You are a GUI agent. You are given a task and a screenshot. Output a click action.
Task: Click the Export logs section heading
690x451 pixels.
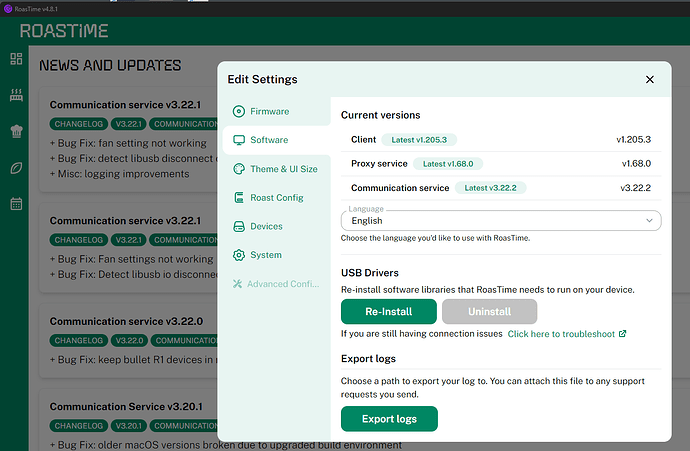[x=368, y=359]
